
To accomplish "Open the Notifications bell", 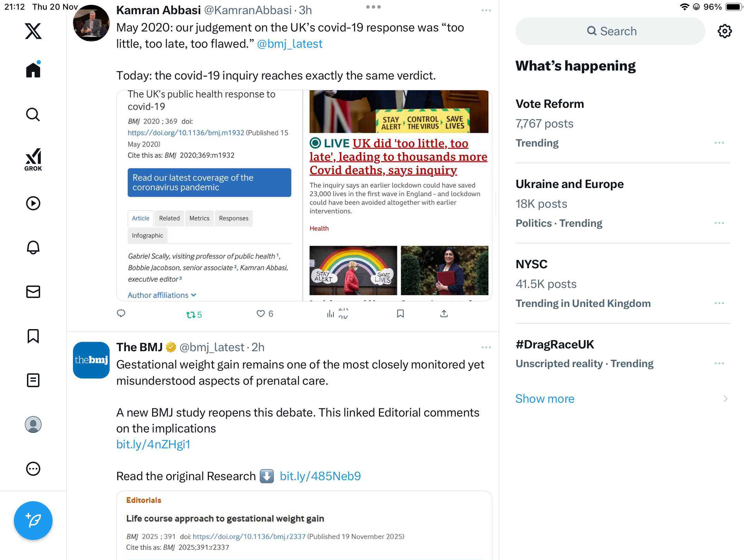I will click(33, 248).
